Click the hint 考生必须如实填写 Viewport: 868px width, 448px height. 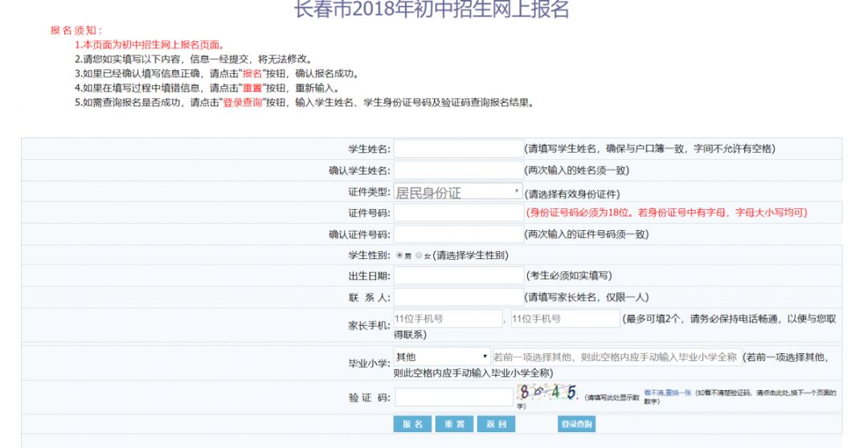point(569,276)
